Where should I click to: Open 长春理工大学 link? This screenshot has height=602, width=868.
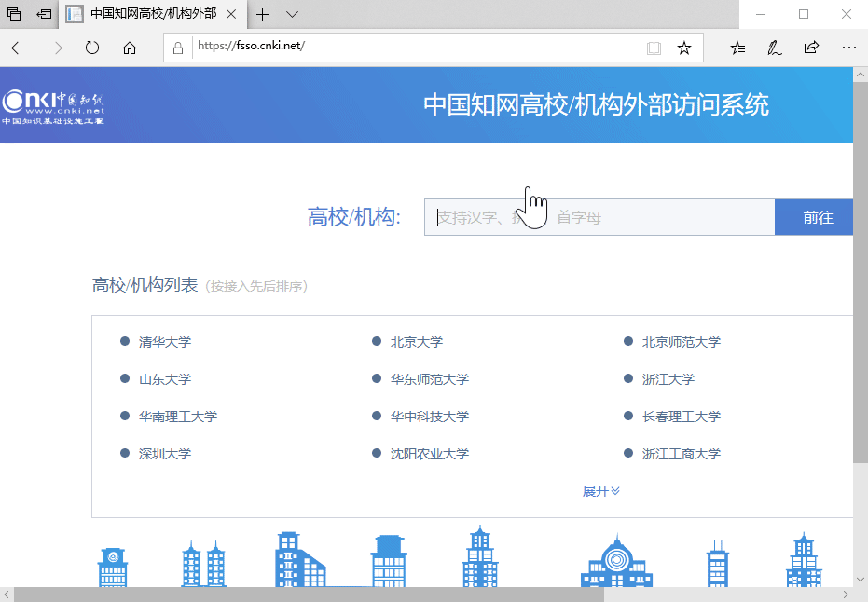pyautogui.click(x=682, y=416)
